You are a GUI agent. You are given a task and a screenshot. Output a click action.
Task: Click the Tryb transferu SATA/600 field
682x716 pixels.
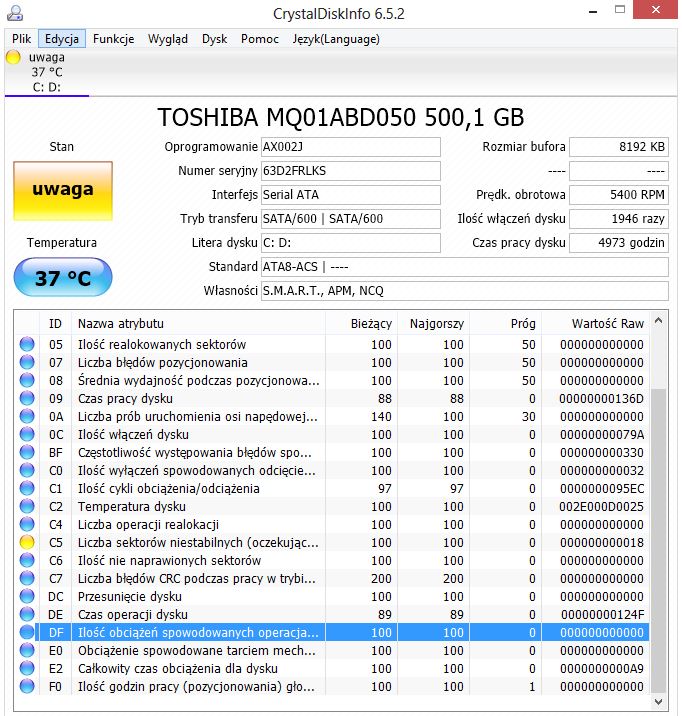(351, 219)
